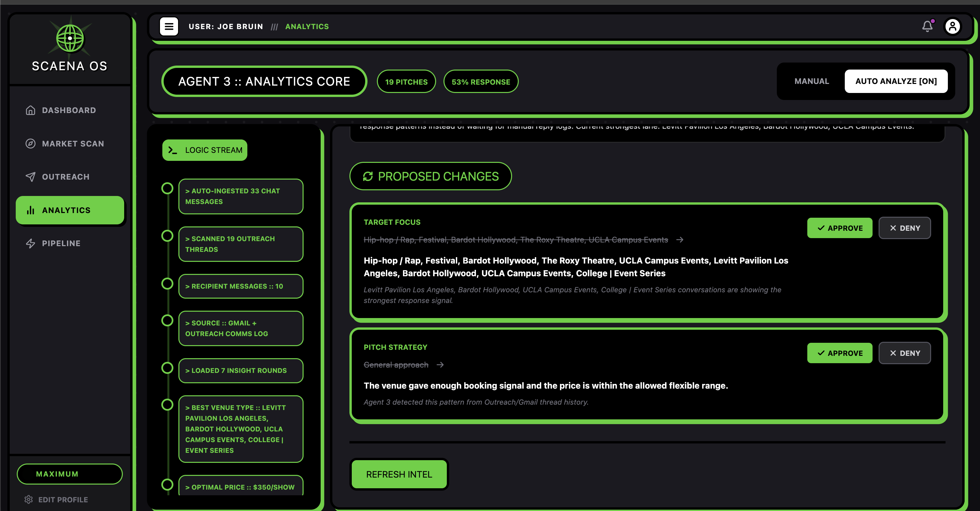Click the Refresh Intel button

click(x=399, y=475)
